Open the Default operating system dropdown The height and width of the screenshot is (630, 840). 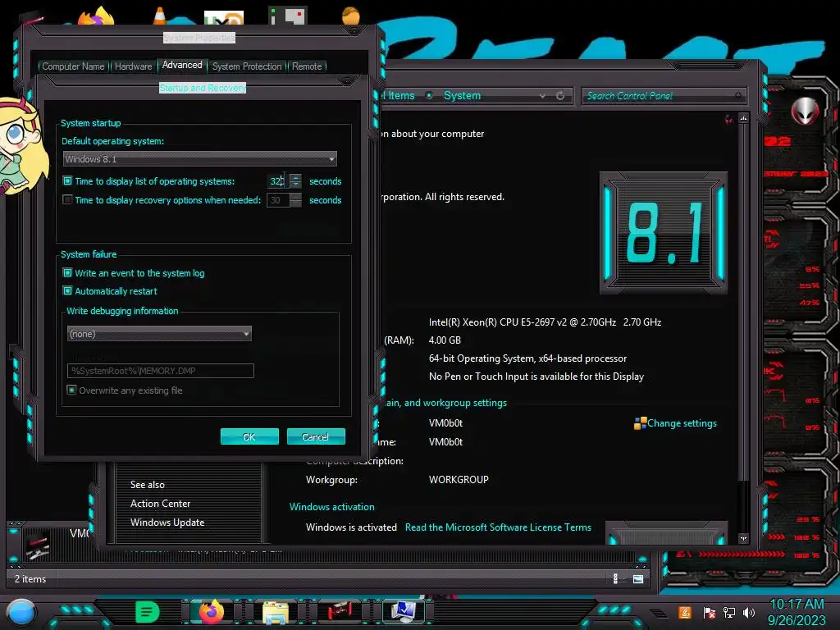[200, 158]
